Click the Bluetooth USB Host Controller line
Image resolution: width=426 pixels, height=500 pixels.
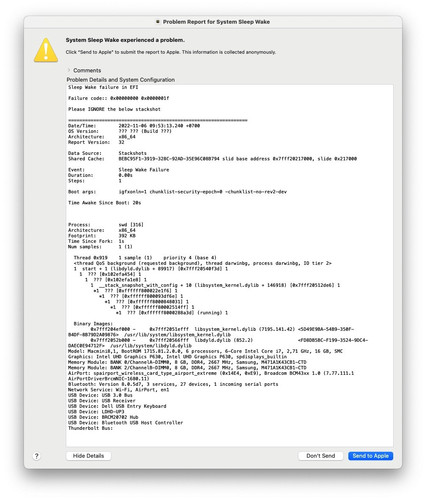point(126,423)
